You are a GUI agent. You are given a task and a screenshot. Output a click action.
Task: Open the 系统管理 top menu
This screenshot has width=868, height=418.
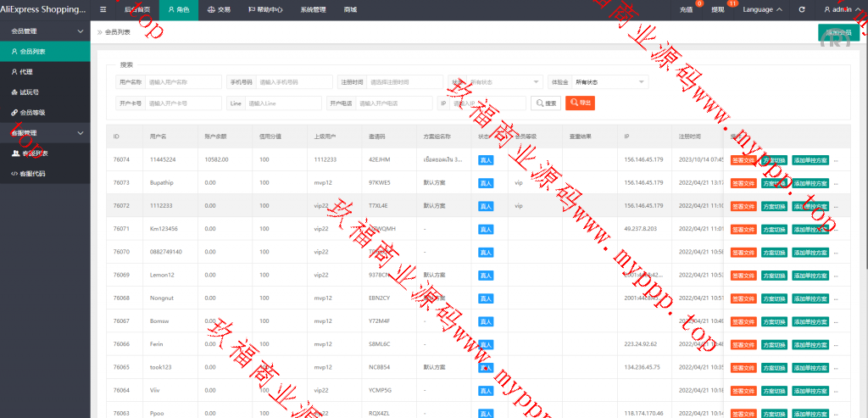point(313,9)
